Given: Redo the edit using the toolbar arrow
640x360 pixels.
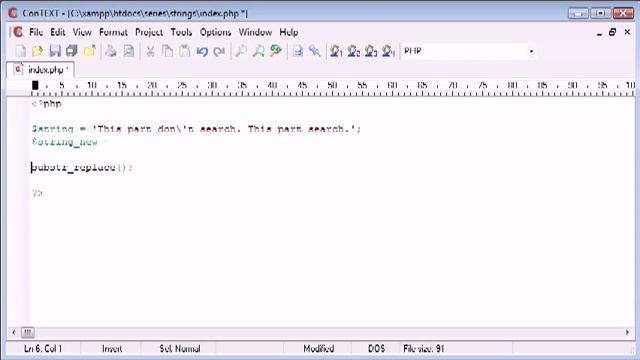Looking at the screenshot, I should [x=219, y=51].
